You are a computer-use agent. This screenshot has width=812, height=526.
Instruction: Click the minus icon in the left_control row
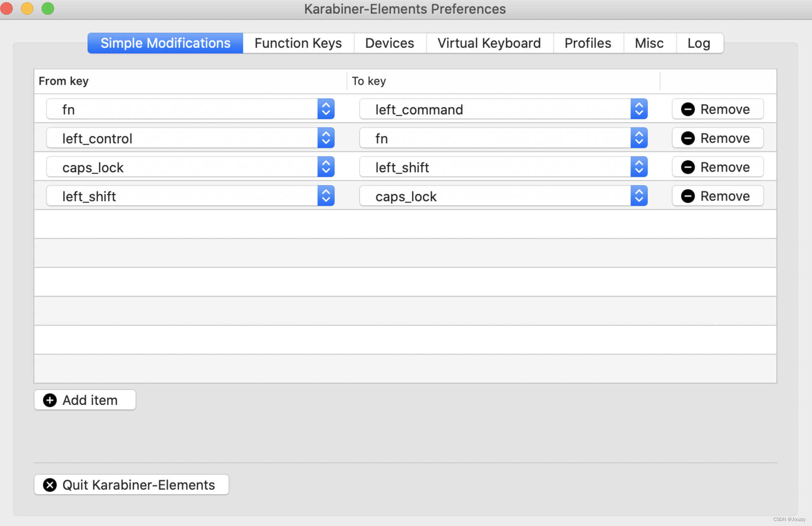tap(688, 138)
